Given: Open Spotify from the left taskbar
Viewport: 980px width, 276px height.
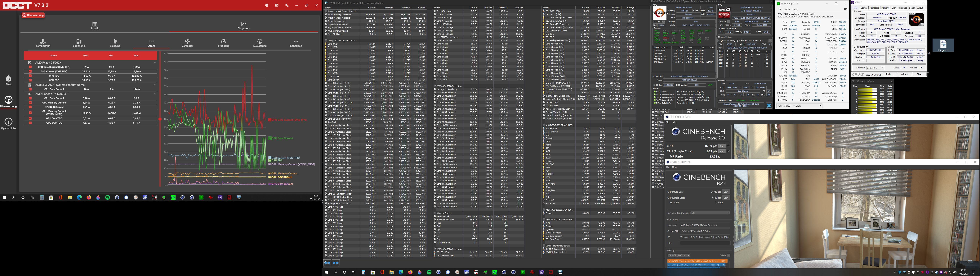Looking at the screenshot, I should pos(107,197).
